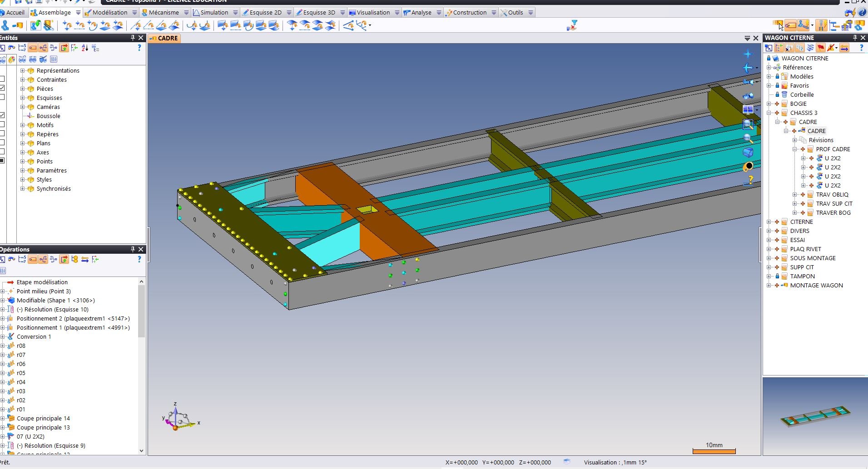Click the pan cross-arrows icon in viewport
Screen dimensions: 868x469
(748, 54)
